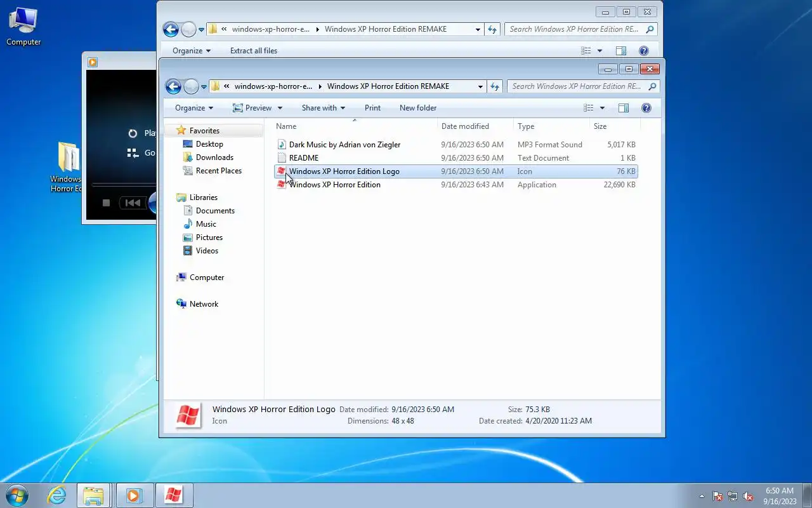Skip to previous track in Media Player
Screen dimensions: 812x508
133,203
